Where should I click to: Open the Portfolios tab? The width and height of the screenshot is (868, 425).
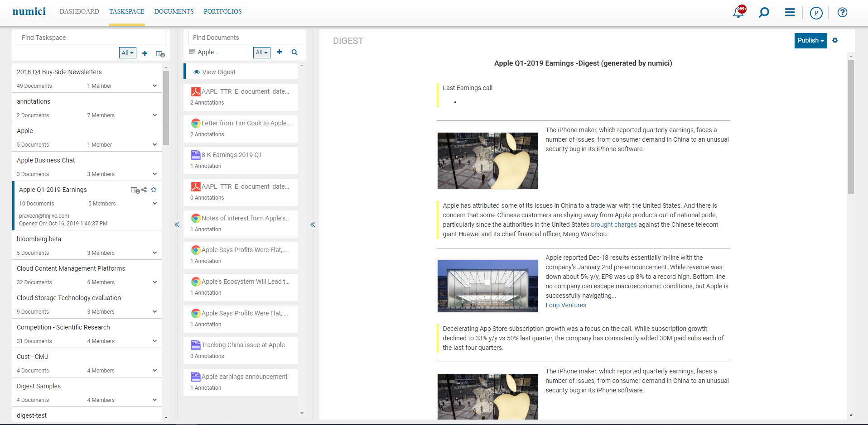click(222, 11)
